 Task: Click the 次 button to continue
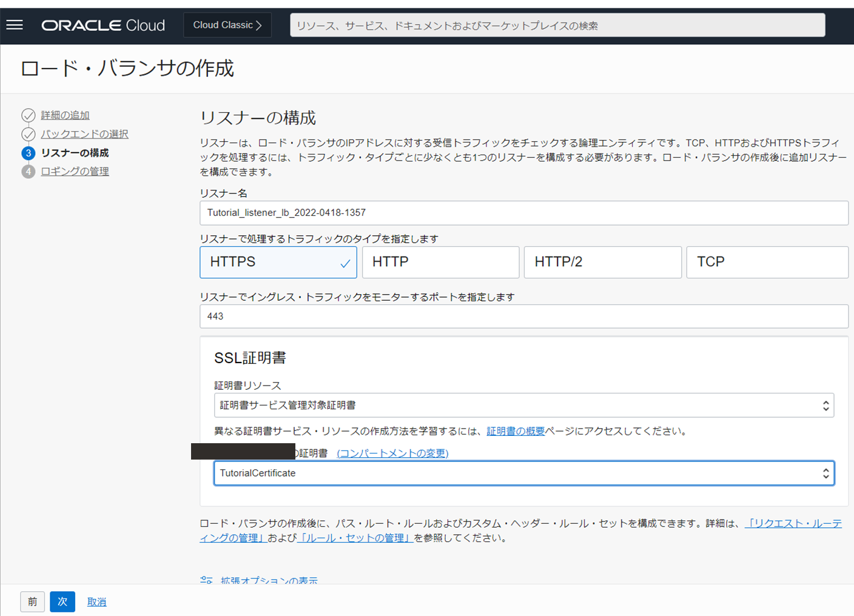[x=62, y=601]
